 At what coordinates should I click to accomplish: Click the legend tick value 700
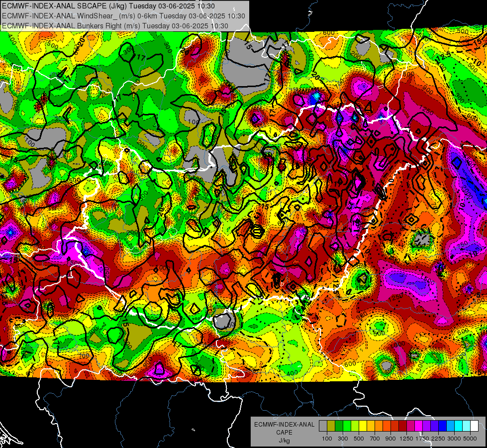click(375, 439)
